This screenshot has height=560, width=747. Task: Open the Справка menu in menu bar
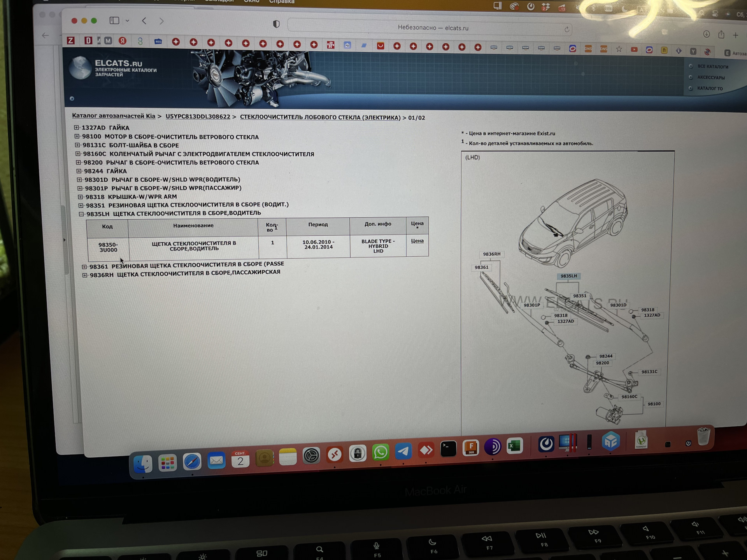282,2
